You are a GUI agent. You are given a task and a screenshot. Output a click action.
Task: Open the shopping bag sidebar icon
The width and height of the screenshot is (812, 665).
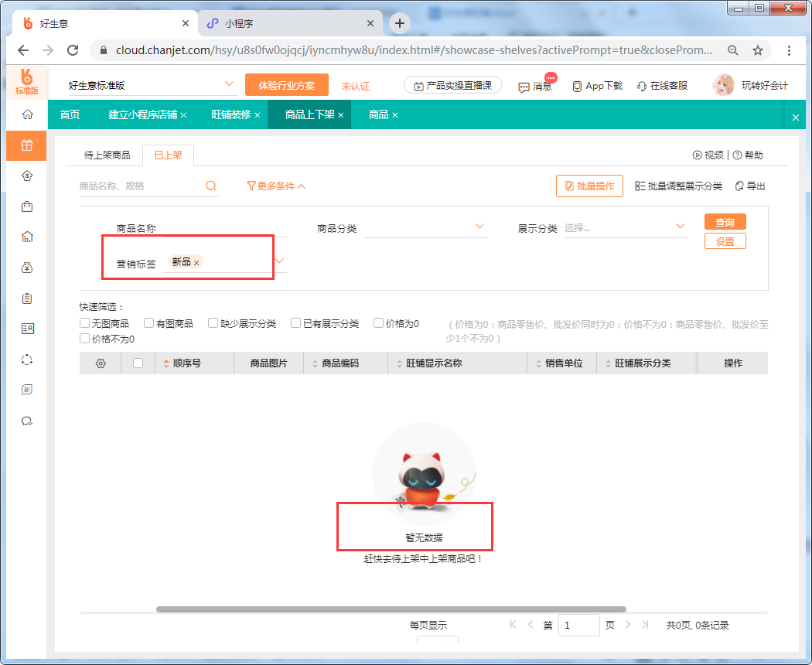click(27, 206)
